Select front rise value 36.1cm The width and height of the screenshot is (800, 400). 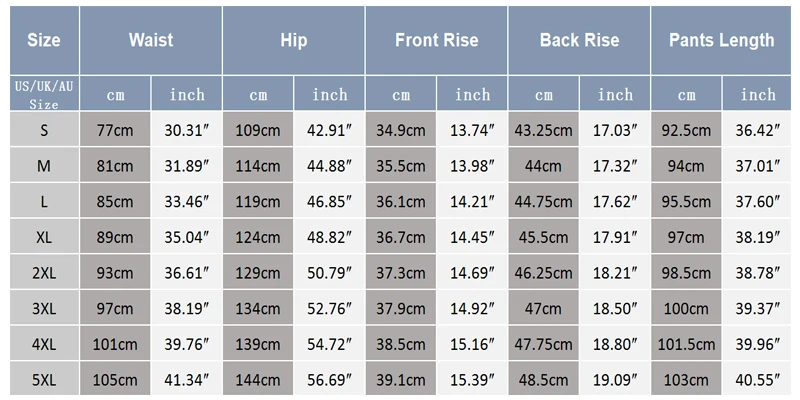click(x=401, y=201)
